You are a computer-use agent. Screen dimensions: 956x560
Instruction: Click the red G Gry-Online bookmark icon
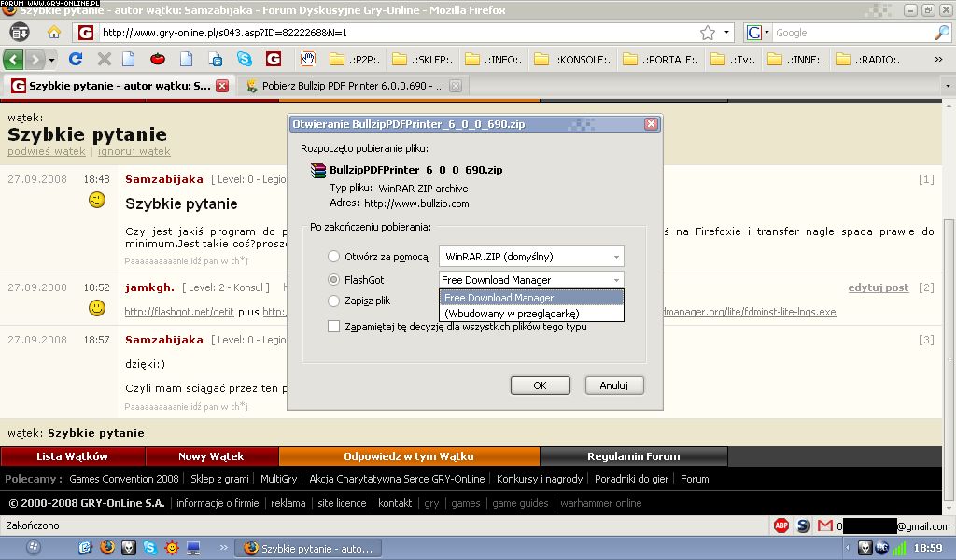(274, 59)
